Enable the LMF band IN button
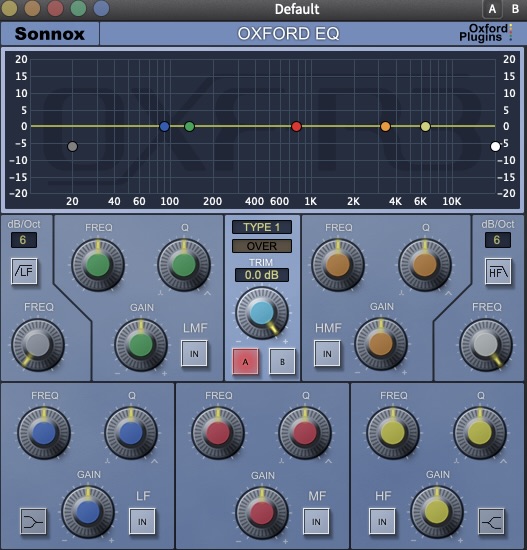Image resolution: width=527 pixels, height=550 pixels. 194,354
